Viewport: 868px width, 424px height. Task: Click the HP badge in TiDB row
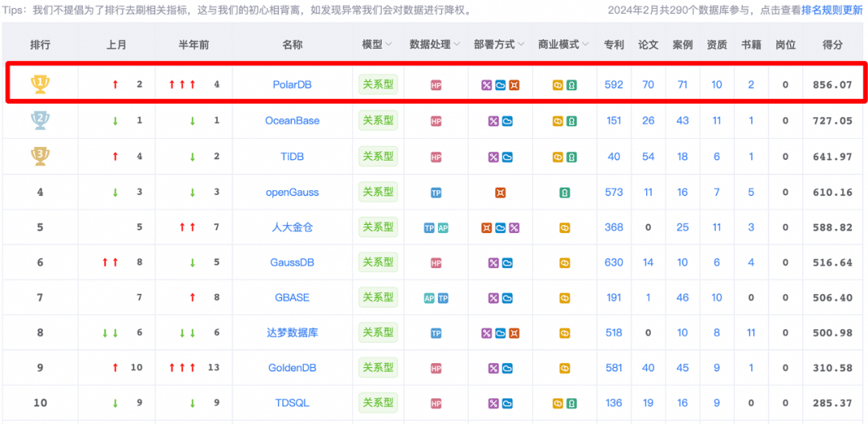(436, 157)
